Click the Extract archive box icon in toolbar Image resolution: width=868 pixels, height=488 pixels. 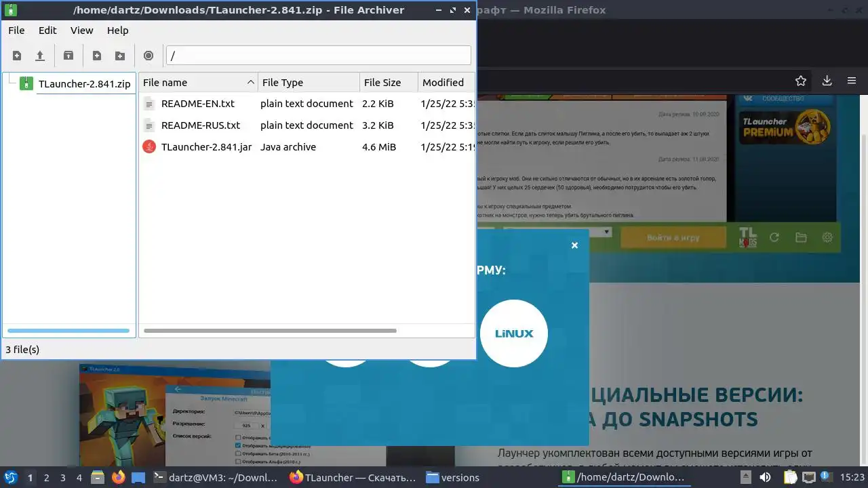click(x=68, y=56)
